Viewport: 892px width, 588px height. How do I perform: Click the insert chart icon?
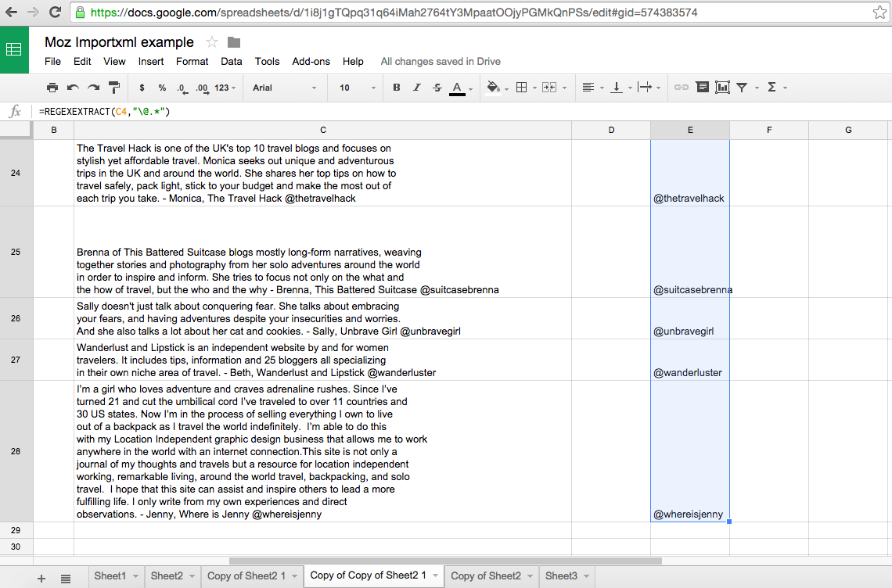tap(722, 88)
